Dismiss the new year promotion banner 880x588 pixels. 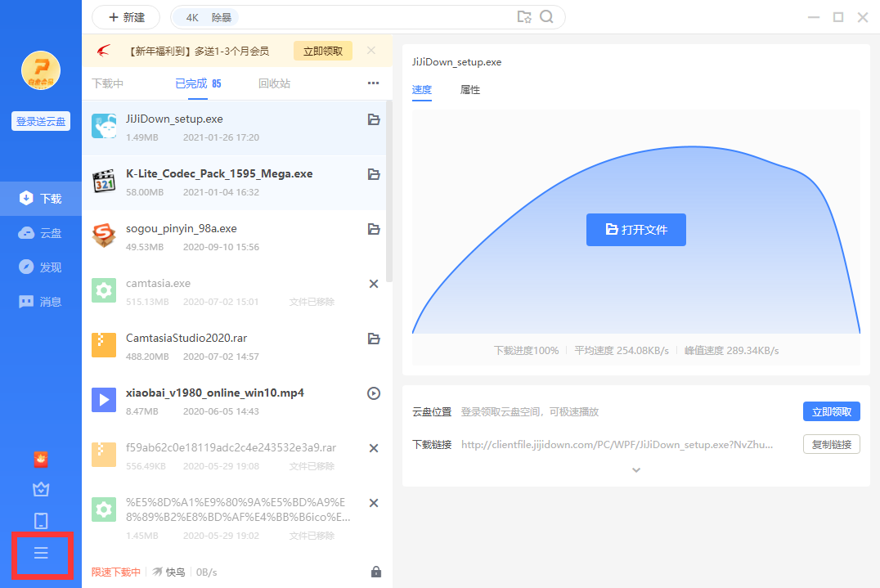[x=371, y=51]
